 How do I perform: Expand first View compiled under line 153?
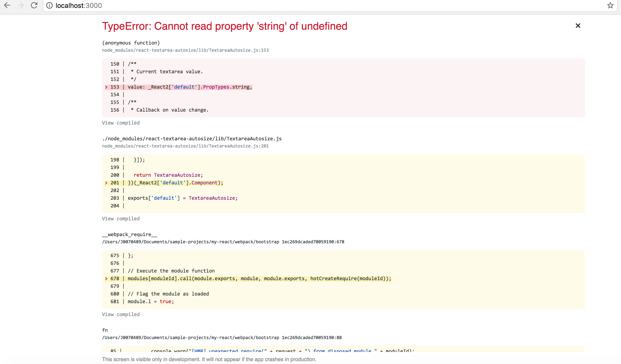121,123
